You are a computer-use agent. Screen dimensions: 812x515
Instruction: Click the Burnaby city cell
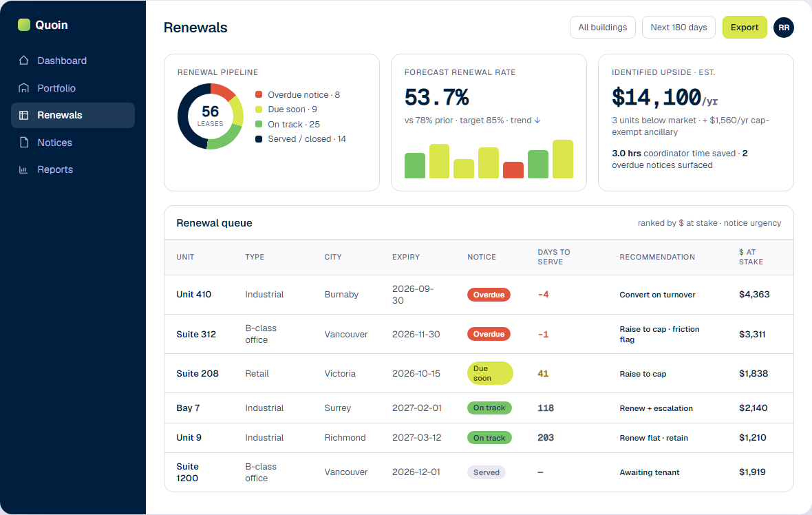(341, 294)
